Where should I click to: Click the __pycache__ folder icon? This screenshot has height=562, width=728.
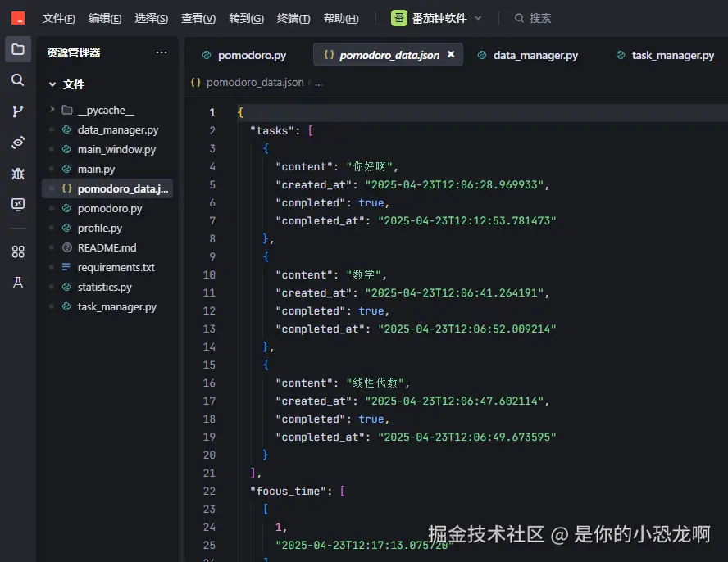[x=67, y=110]
